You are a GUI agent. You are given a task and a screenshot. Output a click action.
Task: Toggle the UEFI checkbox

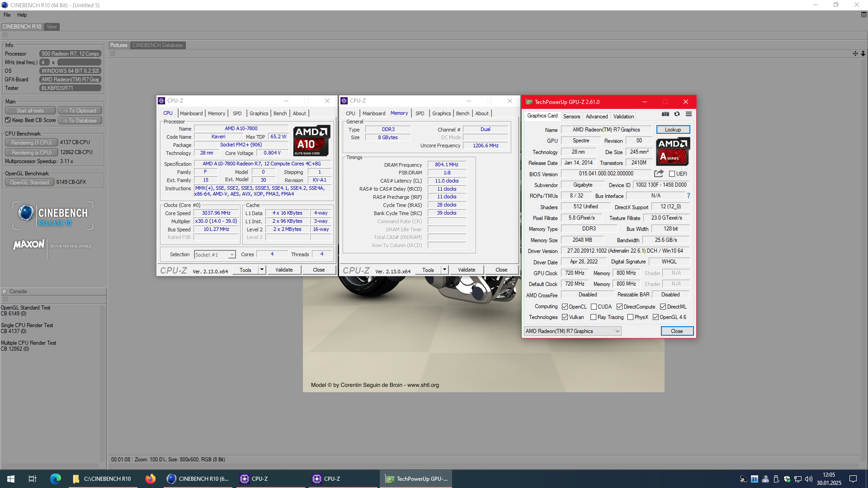[672, 174]
